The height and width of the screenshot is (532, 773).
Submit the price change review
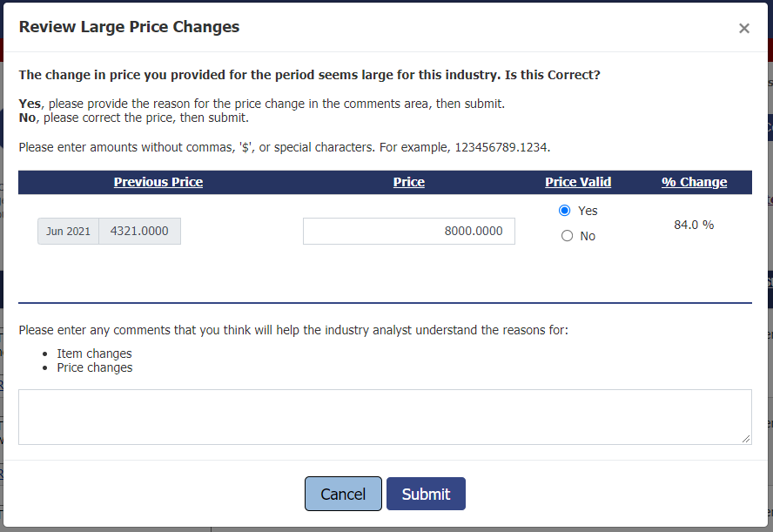(426, 494)
